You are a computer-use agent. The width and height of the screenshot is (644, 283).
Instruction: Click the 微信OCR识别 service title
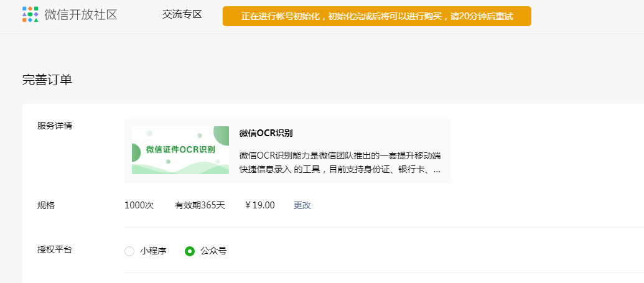point(266,134)
